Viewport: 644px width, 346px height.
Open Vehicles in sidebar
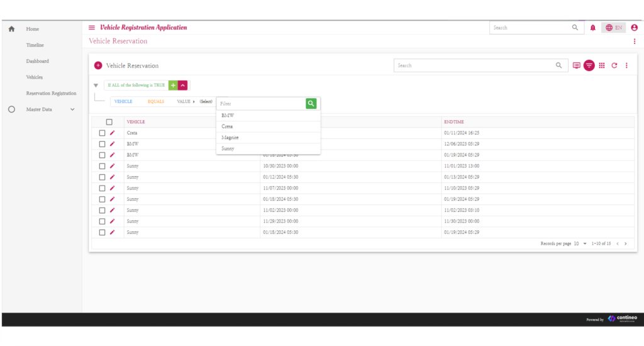[35, 77]
